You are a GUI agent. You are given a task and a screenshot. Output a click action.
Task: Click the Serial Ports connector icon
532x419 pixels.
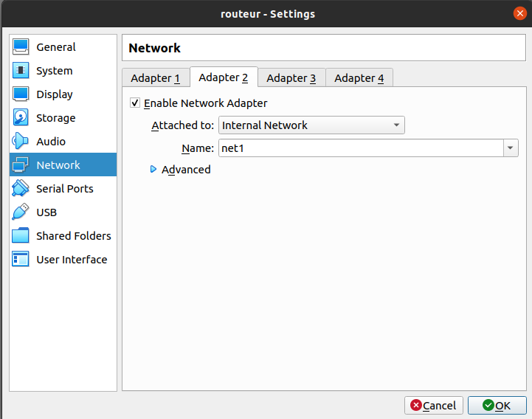(21, 189)
